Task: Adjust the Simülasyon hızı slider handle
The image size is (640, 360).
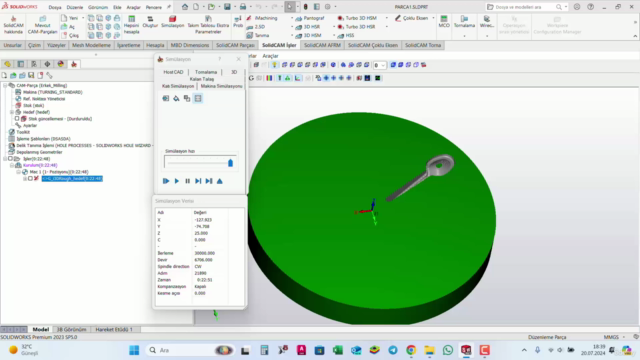Action: [x=230, y=163]
